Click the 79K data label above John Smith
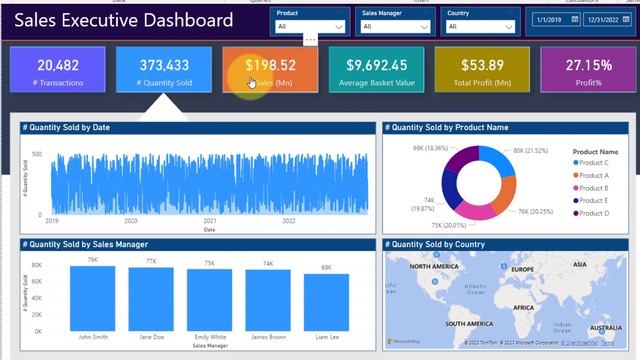 pyautogui.click(x=93, y=260)
